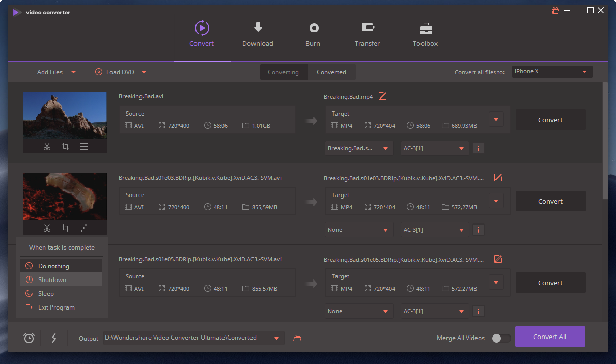Viewport: 616px width, 364px height.
Task: Convert the s01e05 file
Action: (550, 283)
